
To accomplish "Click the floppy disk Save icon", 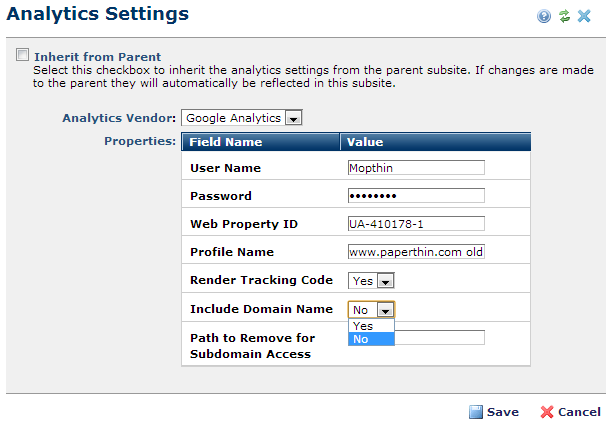I will tap(476, 412).
